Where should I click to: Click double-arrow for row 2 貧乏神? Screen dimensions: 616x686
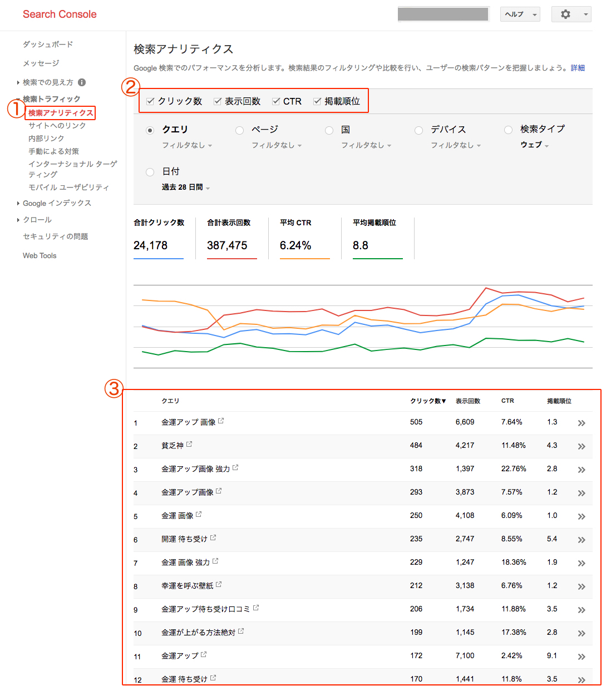(581, 446)
